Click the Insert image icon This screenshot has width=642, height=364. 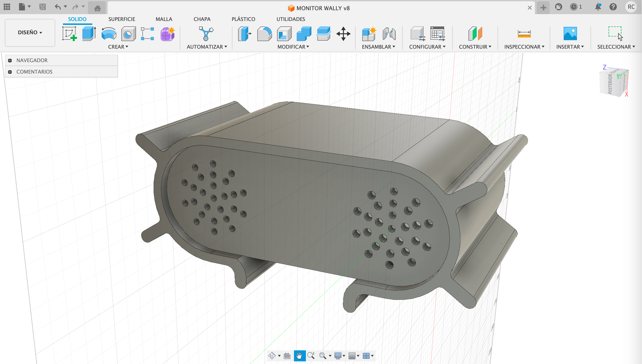tap(570, 34)
